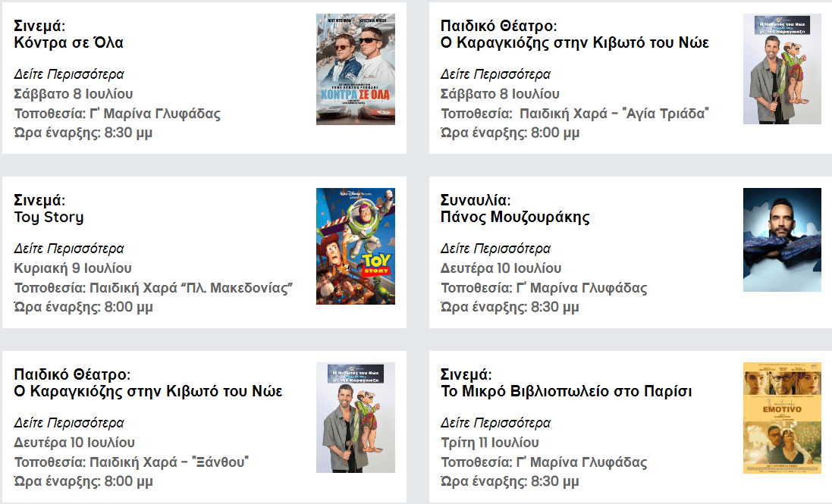Open the Toy Story poster image
Screen dimensions: 832x504
pyautogui.click(x=355, y=246)
